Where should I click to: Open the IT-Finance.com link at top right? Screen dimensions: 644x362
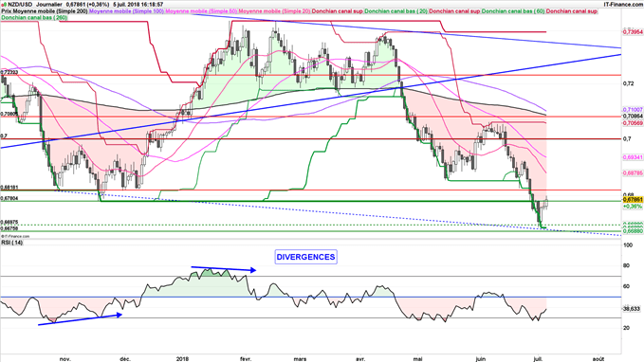[623, 4]
